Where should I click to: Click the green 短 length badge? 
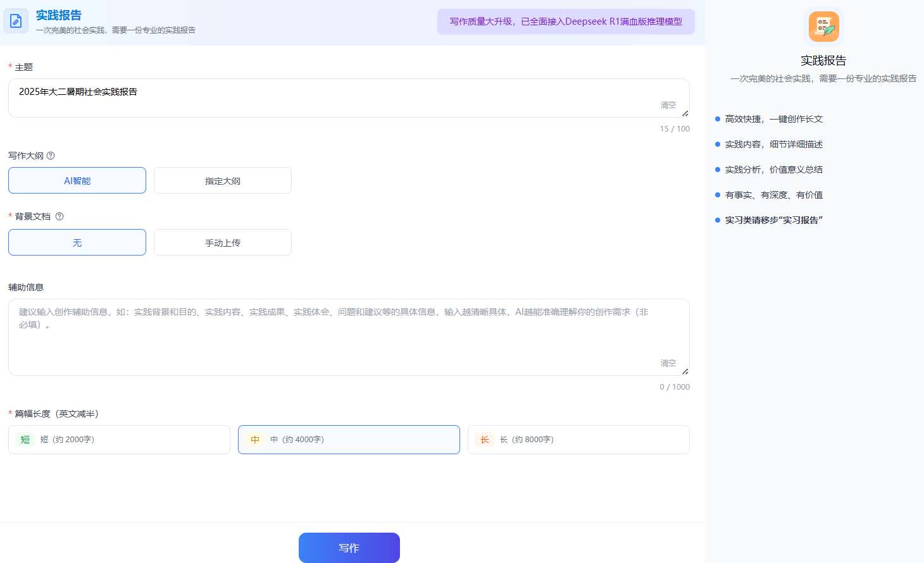(25, 440)
